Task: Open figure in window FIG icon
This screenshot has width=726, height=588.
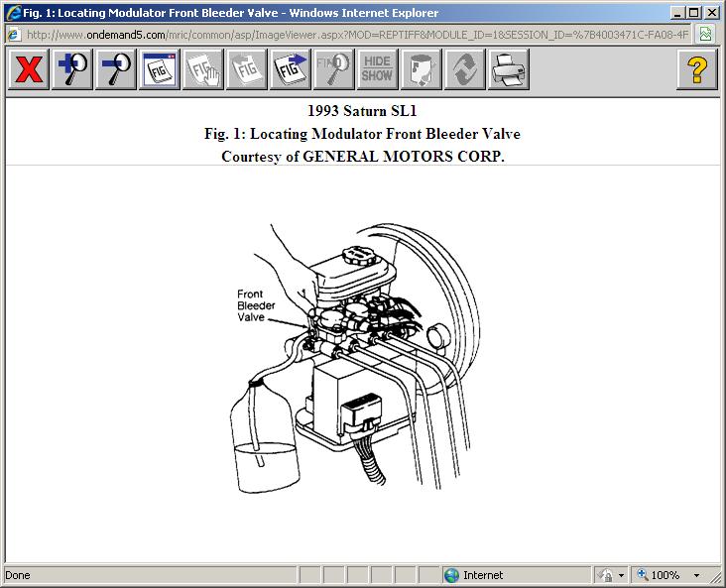Action: click(160, 69)
